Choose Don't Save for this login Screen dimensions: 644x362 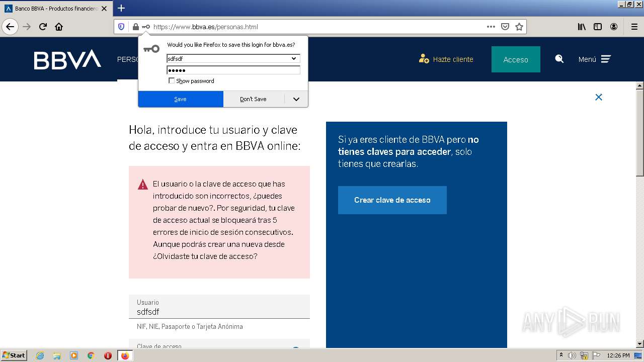pyautogui.click(x=254, y=99)
